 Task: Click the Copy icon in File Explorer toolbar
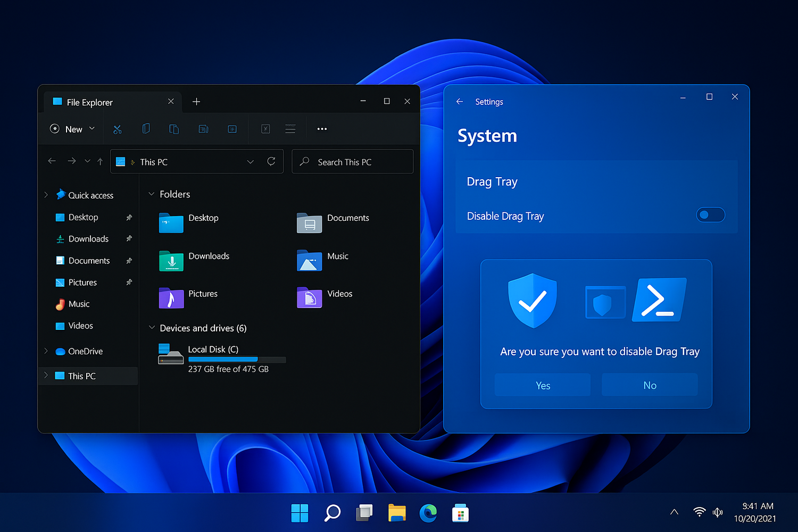click(x=146, y=129)
